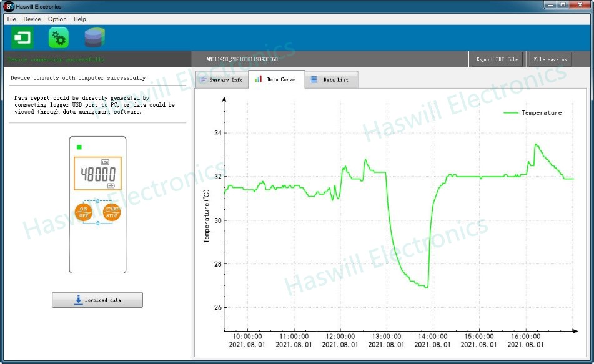
Task: Click the green LED indicator on the logger
Action: pos(79,147)
